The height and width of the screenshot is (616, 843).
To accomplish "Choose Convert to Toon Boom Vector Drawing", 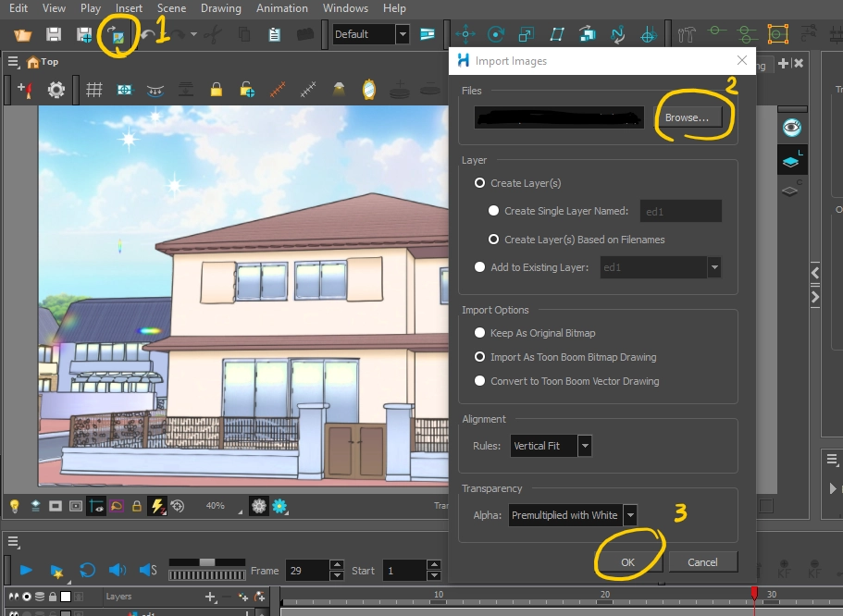I will 479,381.
